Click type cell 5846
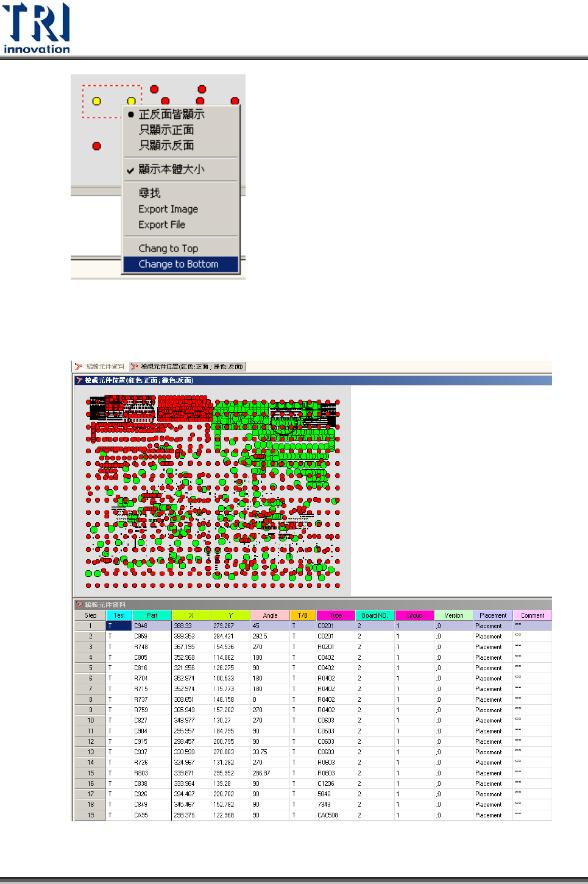 pyautogui.click(x=336, y=794)
